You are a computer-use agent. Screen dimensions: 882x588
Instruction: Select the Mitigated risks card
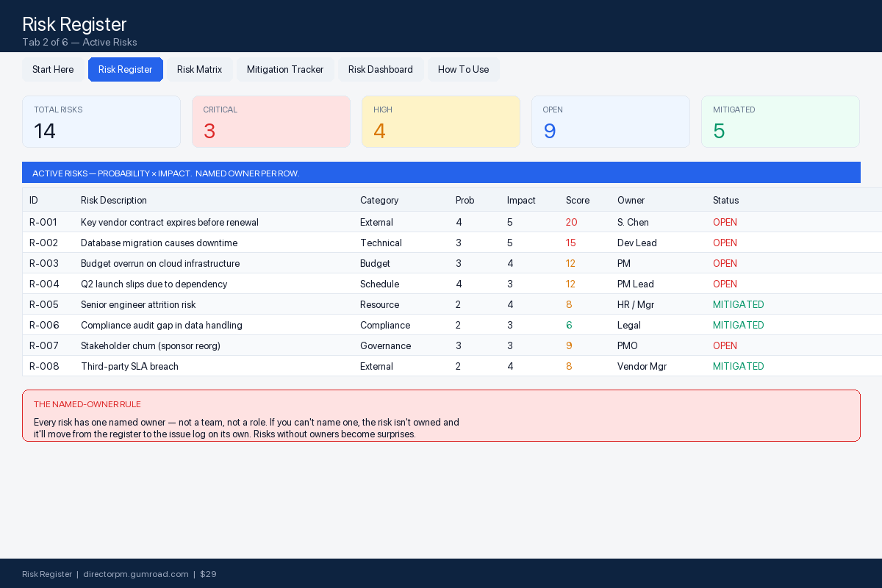coord(781,122)
